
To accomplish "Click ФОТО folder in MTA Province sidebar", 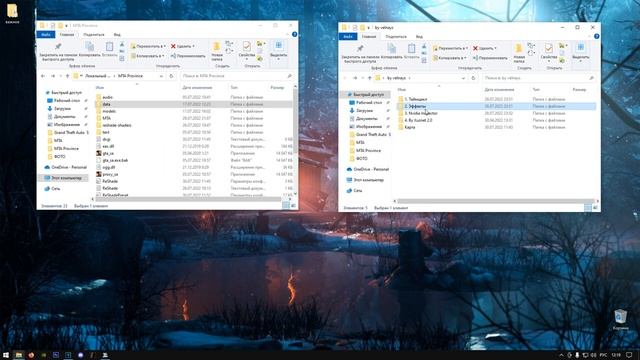I will (60, 156).
